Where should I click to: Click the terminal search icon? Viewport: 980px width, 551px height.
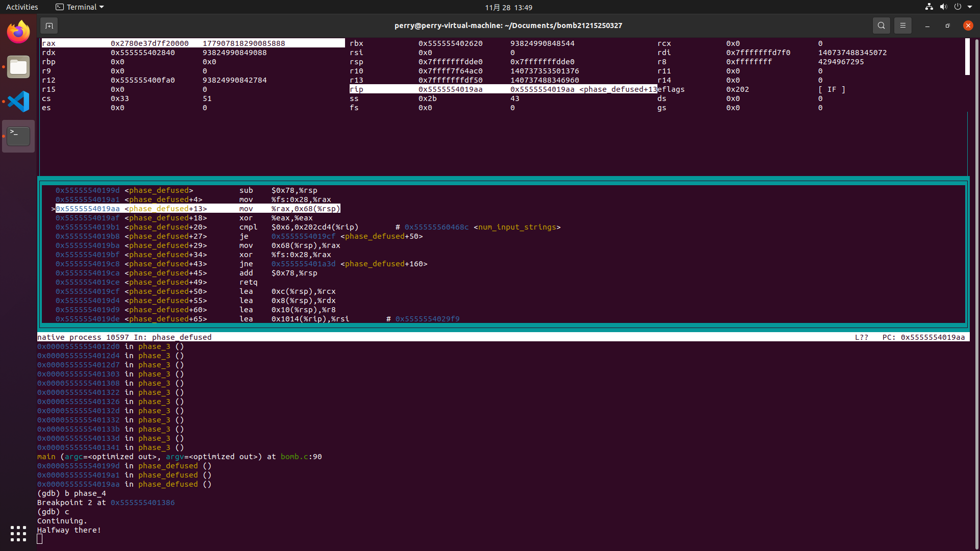pos(881,26)
